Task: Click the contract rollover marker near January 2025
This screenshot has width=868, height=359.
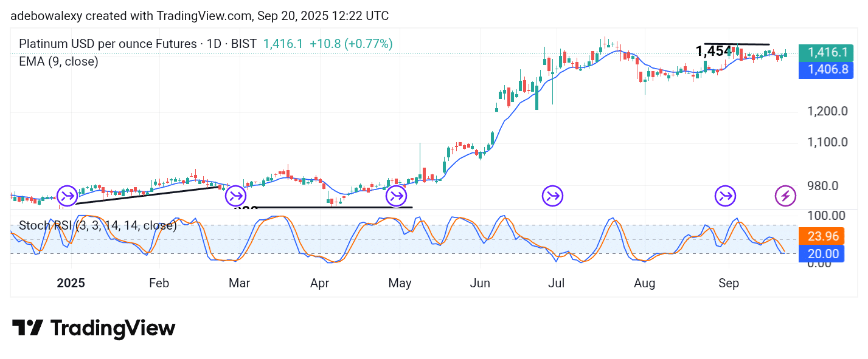Action: pyautogui.click(x=67, y=196)
